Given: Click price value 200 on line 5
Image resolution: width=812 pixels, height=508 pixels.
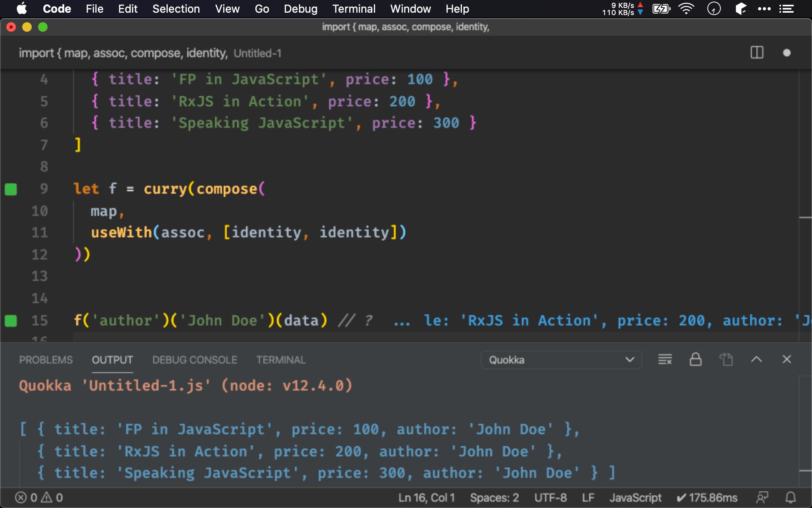Looking at the screenshot, I should click(x=402, y=101).
